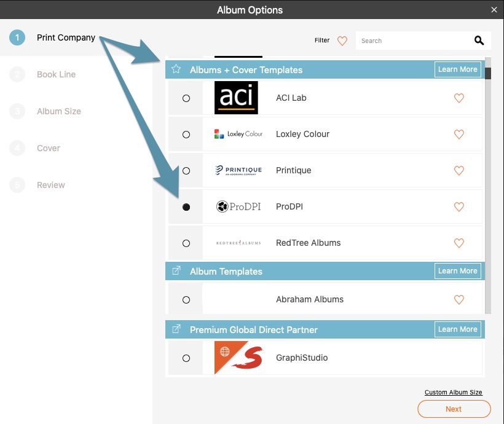Go to the Album Size step
Viewport: 504px width, 424px height.
click(45, 111)
